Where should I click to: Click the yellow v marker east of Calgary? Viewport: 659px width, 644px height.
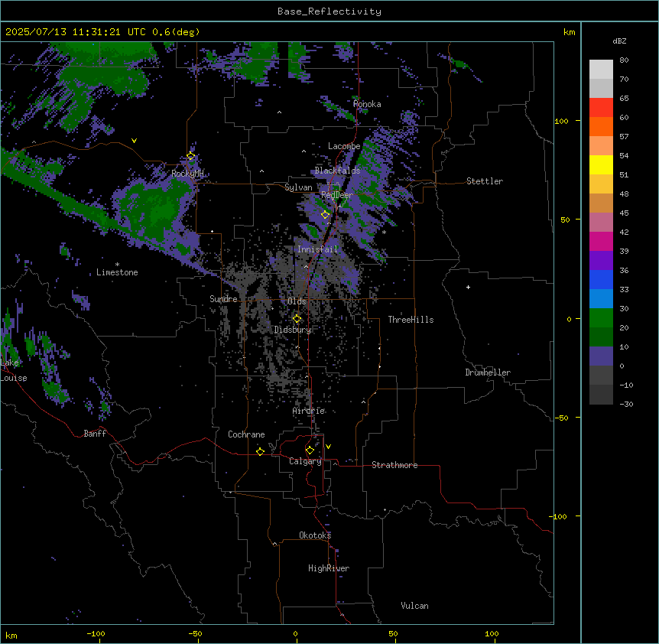328,447
